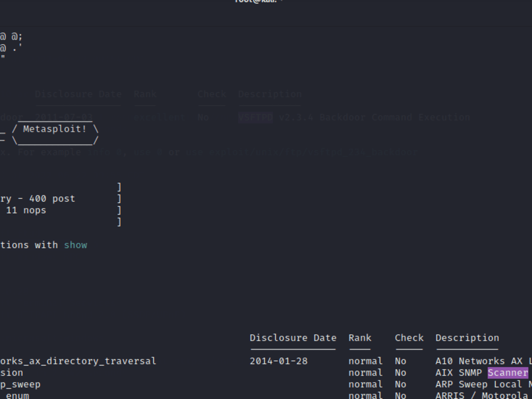532x399 pixels.
Task: Click 'No' check value in AIX SNMP row
Action: (401, 372)
